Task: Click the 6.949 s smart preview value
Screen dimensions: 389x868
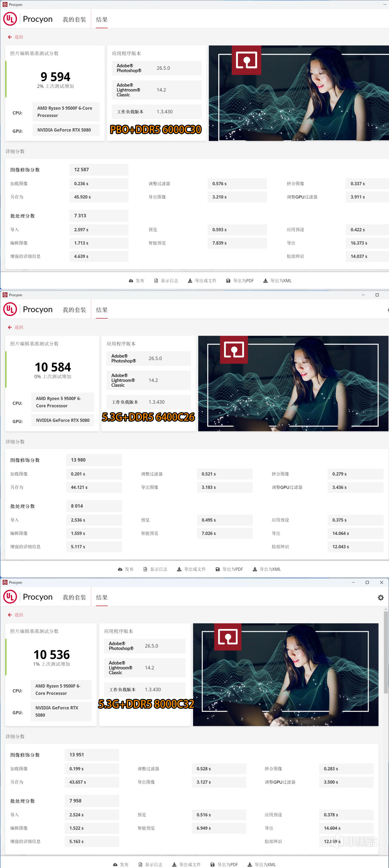Action: tap(219, 828)
